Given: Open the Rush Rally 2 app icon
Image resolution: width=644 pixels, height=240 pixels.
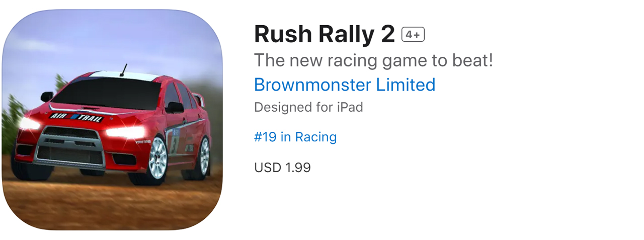Looking at the screenshot, I should click(x=112, y=120).
